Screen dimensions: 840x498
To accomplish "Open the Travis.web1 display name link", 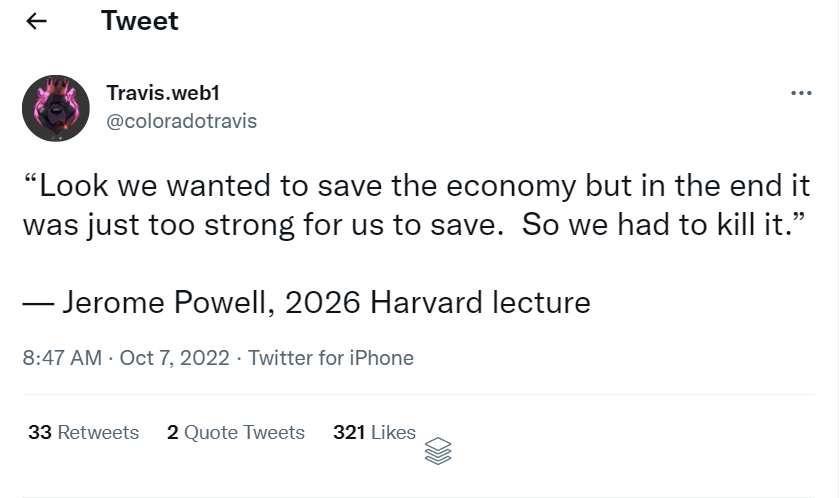I will coord(163,93).
